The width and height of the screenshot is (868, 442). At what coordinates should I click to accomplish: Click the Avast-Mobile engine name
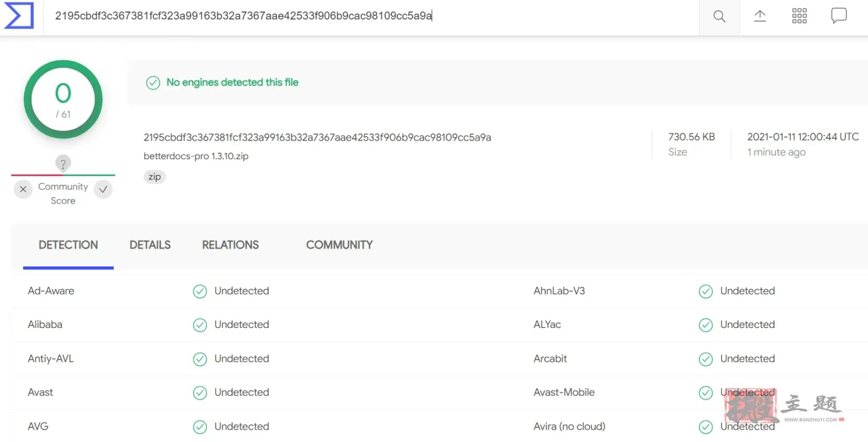click(564, 392)
